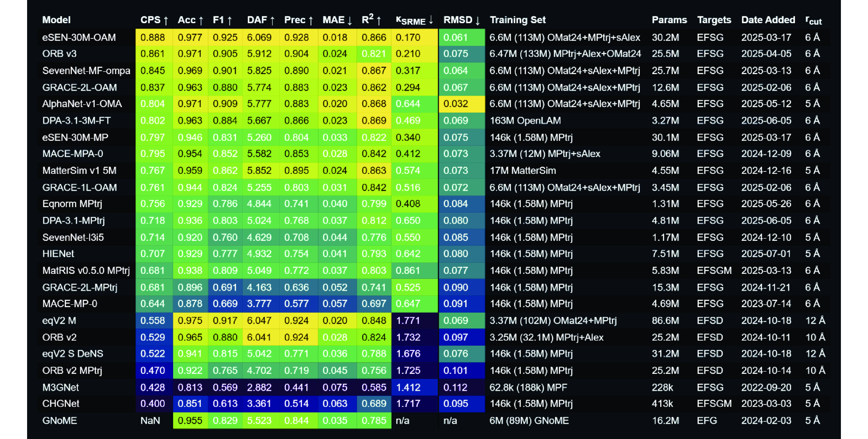
Task: Open the eSEN-30M-OAM model row
Action: coord(79,37)
